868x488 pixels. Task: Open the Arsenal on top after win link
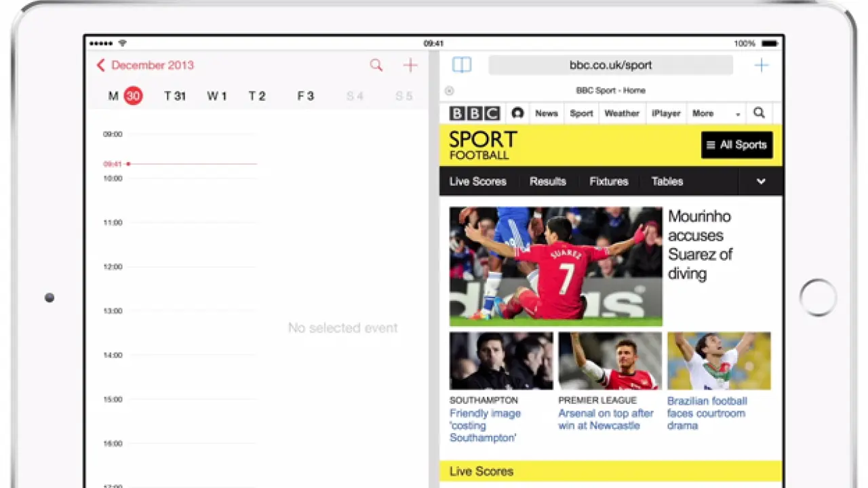(x=606, y=420)
